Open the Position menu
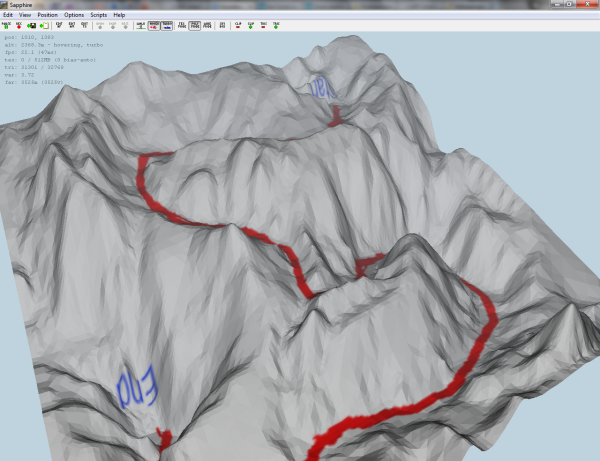Screen dimensions: 600x461 tap(46, 15)
